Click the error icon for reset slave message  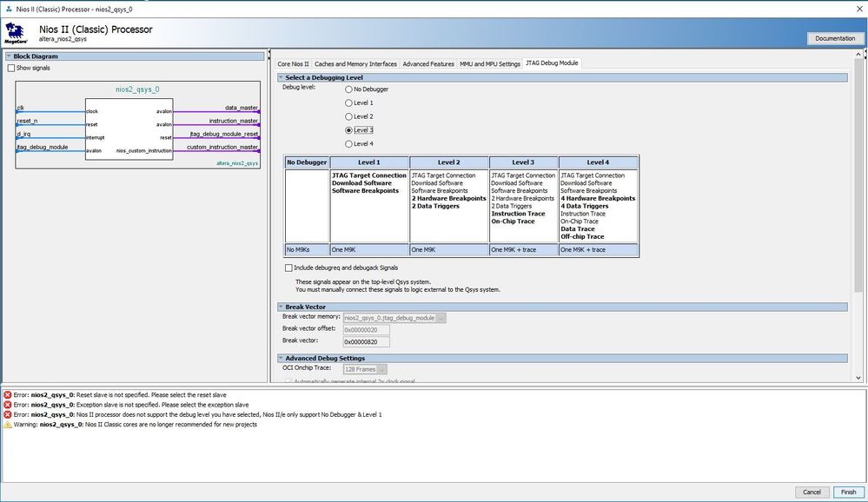[x=8, y=395]
